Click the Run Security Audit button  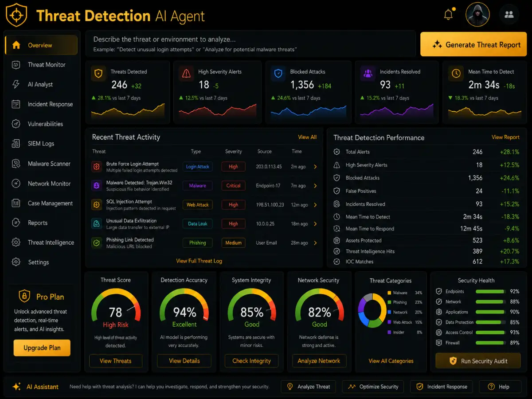478,361
